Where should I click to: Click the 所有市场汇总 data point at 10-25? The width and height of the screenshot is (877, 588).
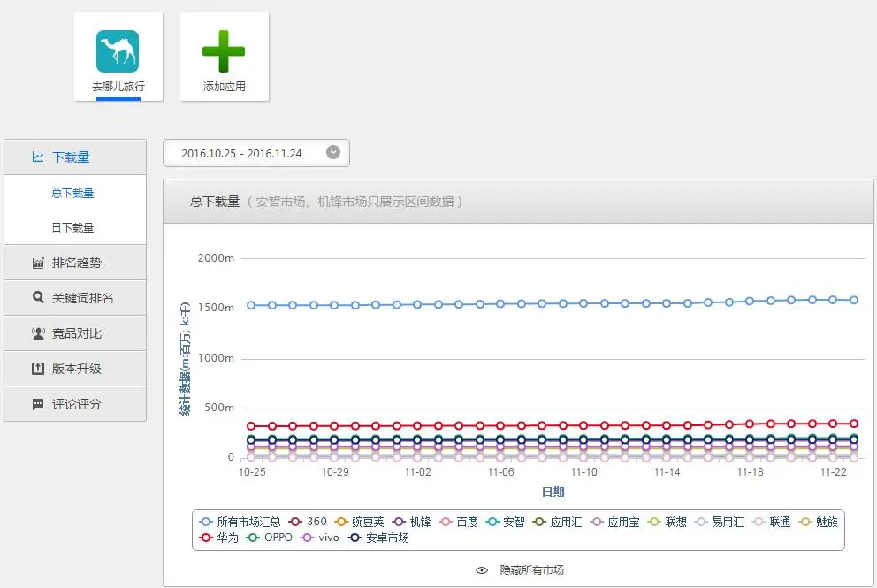click(251, 305)
